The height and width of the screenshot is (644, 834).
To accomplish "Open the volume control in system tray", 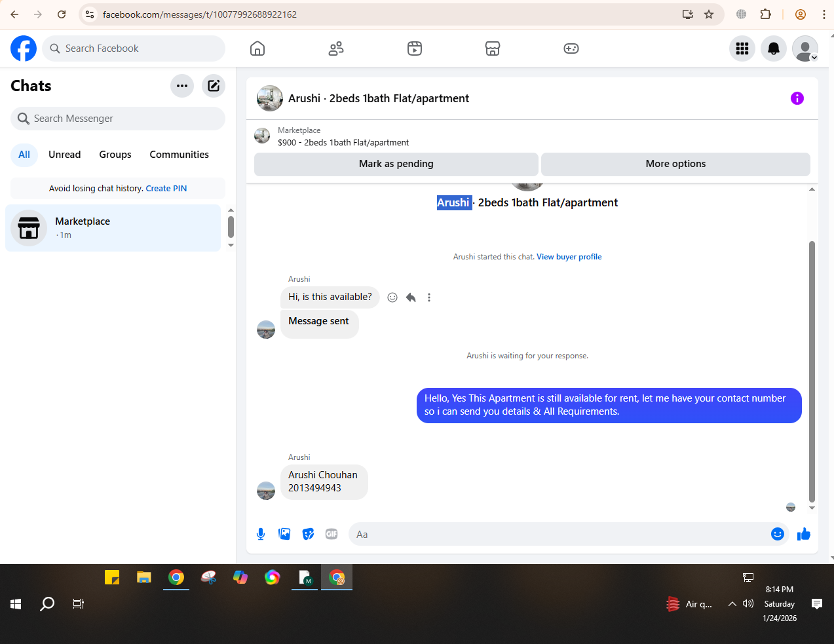I will pos(748,604).
